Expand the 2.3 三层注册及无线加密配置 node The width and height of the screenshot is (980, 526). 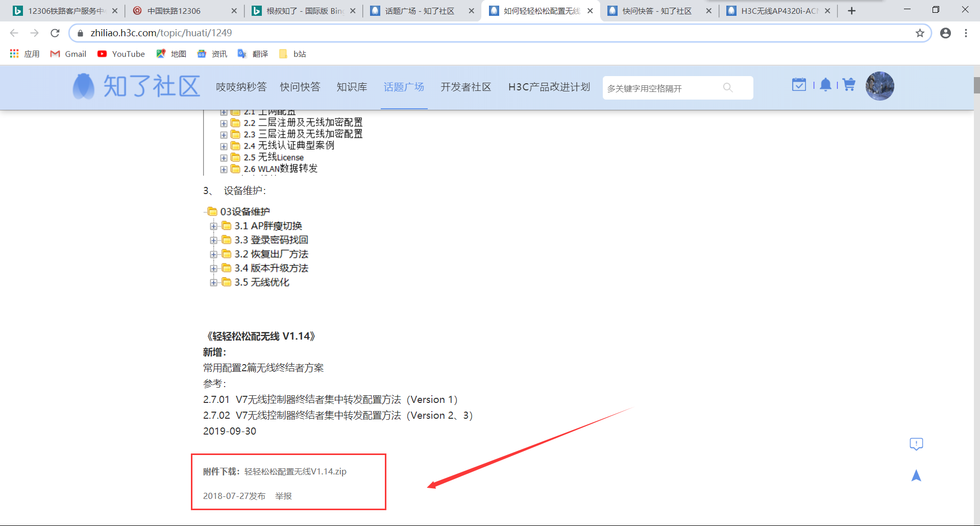[x=224, y=135]
